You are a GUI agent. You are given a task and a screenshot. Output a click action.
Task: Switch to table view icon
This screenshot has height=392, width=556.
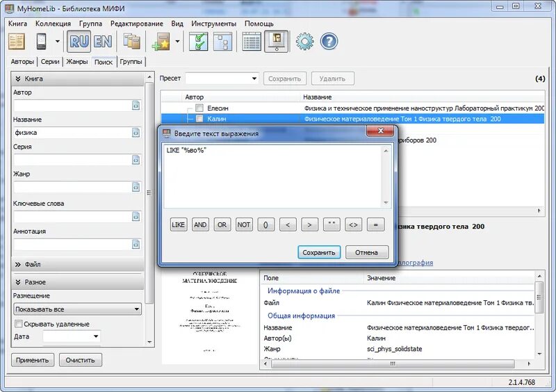tap(252, 42)
